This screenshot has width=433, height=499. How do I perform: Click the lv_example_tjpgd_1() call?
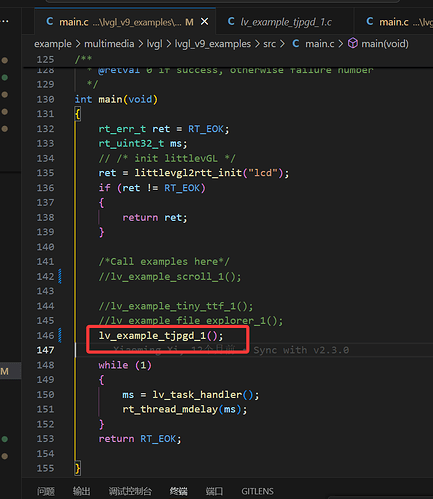click(x=161, y=336)
